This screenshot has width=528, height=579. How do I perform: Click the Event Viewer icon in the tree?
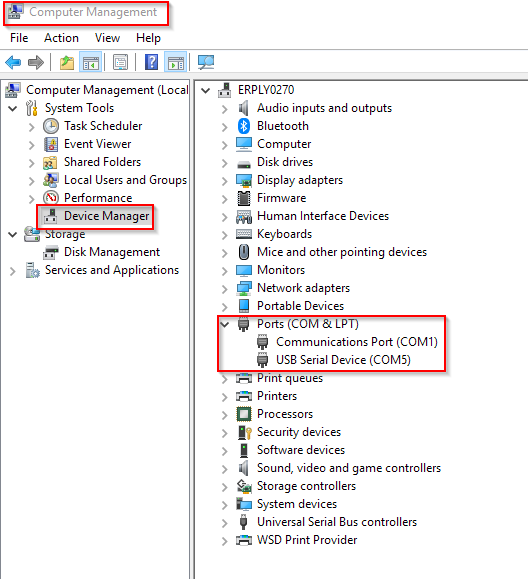tap(51, 144)
